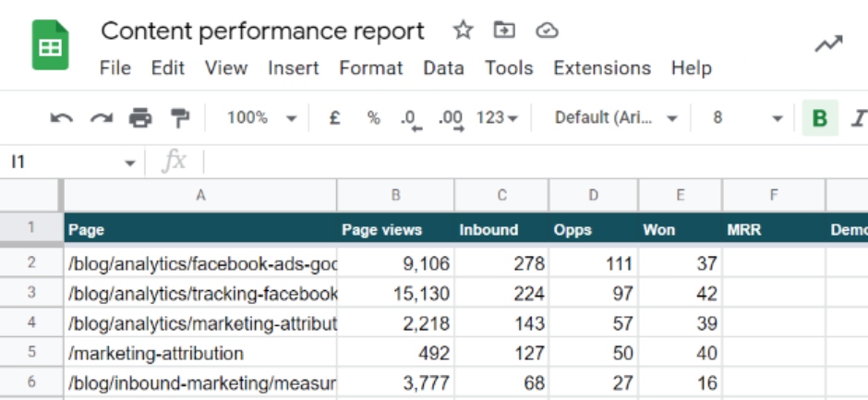
Task: Click the I1 name box field
Action: pyautogui.click(x=65, y=163)
